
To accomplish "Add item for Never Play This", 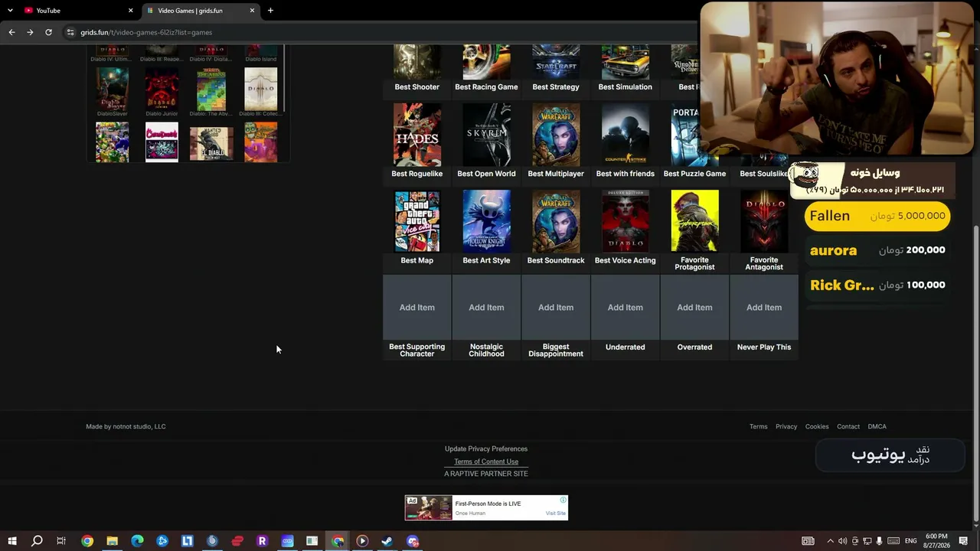I will click(x=764, y=308).
